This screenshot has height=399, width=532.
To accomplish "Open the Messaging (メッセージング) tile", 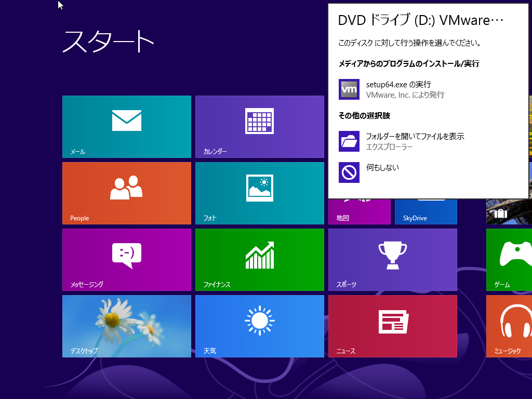I will pyautogui.click(x=127, y=260).
